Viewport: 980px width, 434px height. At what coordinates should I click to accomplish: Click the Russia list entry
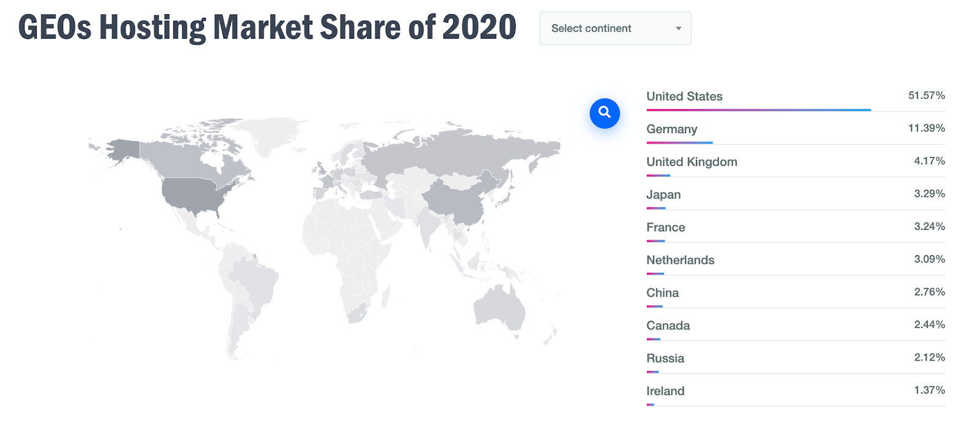pos(665,359)
